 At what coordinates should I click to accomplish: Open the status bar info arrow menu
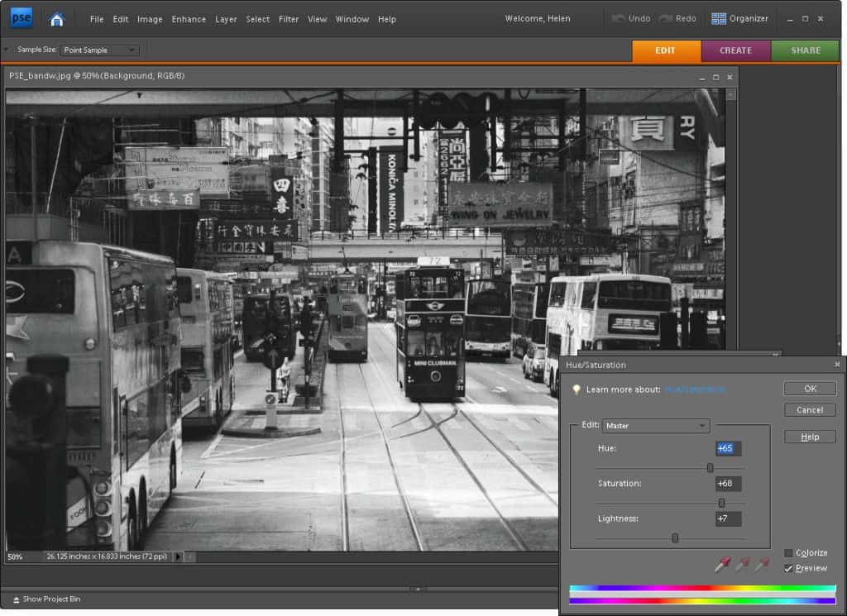(178, 556)
